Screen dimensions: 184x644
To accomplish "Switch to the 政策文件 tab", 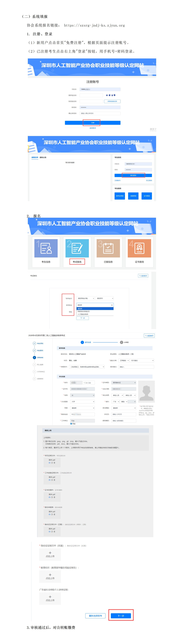I will [x=35, y=158].
